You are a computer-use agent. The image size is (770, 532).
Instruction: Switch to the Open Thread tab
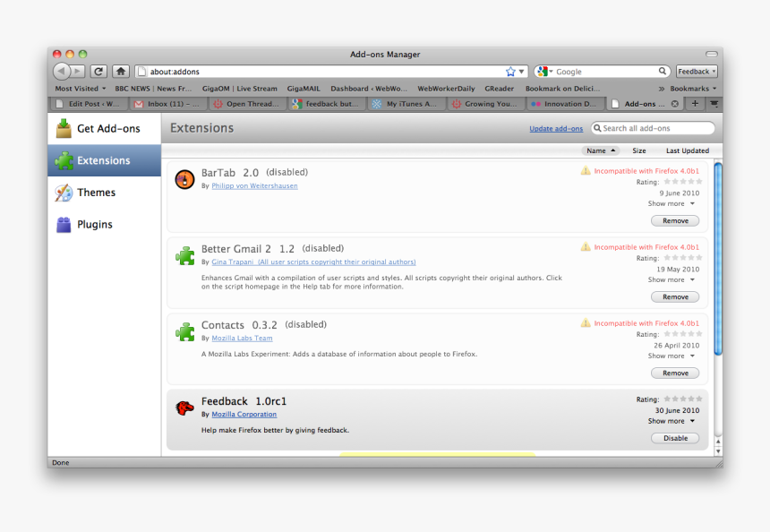pyautogui.click(x=247, y=104)
